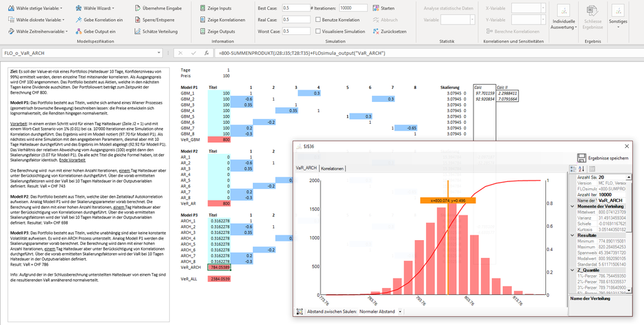Collapse the Z_Quantile section
Screen dimensions: 644x325
[x=573, y=270]
